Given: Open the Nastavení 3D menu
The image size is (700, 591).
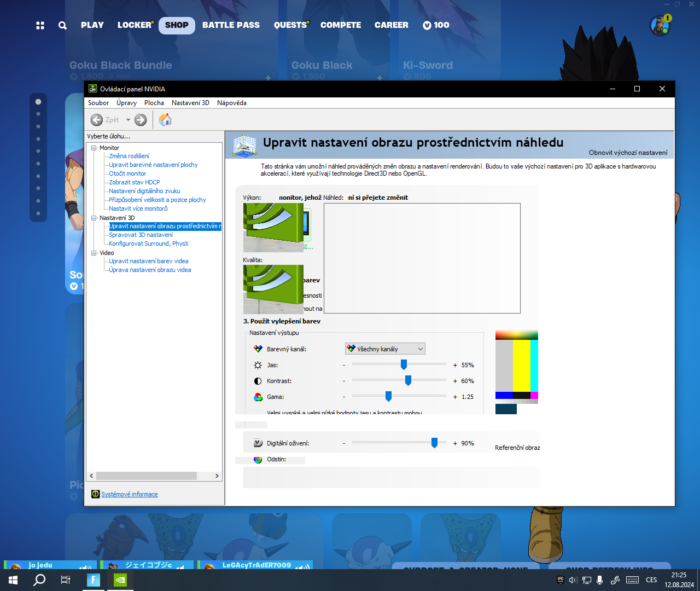Looking at the screenshot, I should [190, 103].
